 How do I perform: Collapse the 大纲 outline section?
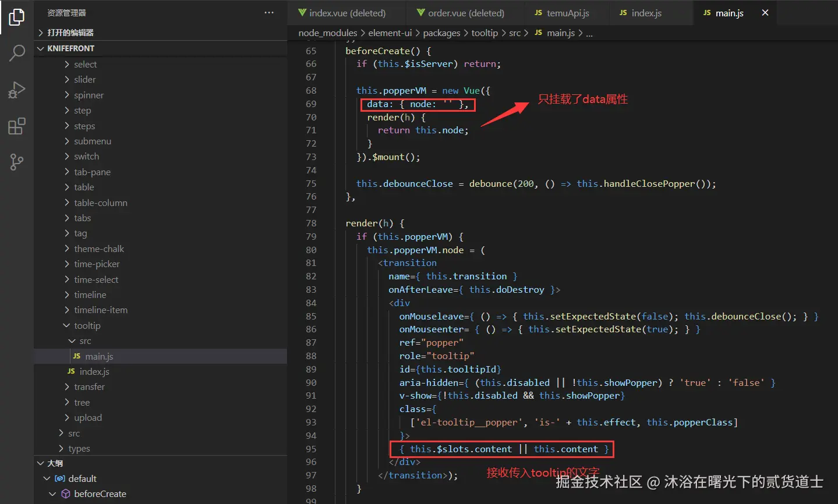tap(160, 463)
